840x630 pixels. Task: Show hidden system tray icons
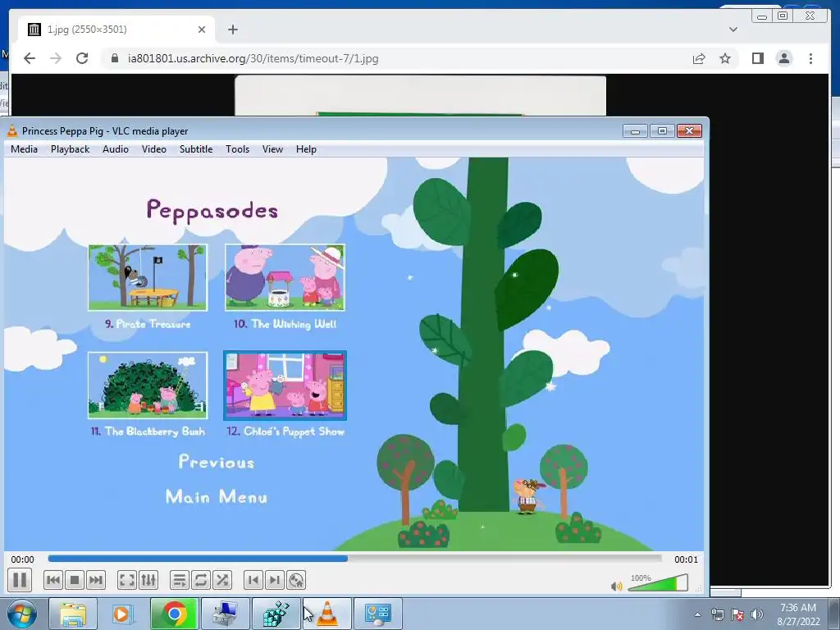pyautogui.click(x=697, y=614)
